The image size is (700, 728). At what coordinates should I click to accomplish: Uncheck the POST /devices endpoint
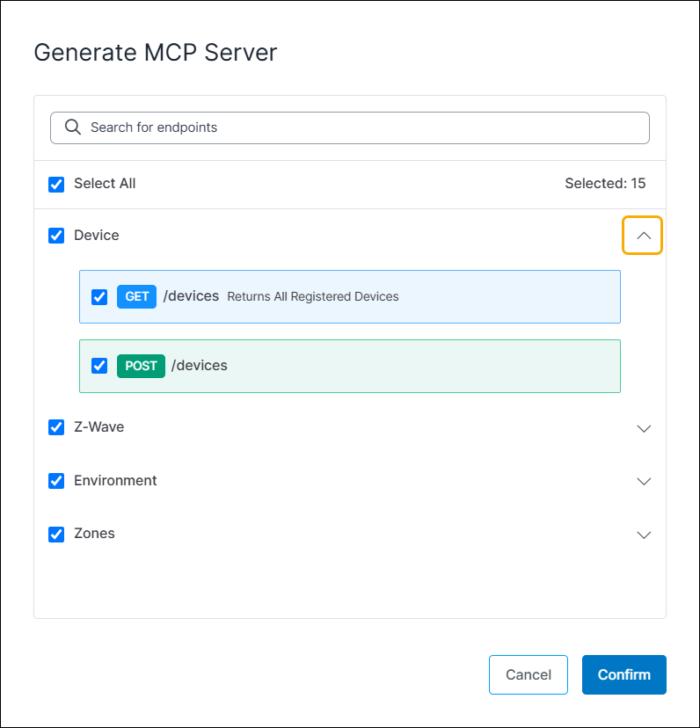98,366
